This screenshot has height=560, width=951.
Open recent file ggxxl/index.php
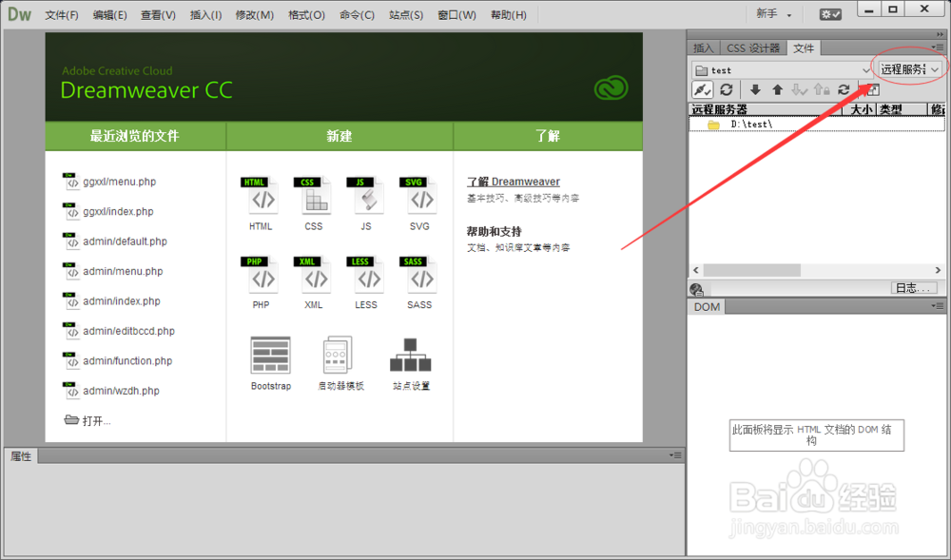coord(108,211)
